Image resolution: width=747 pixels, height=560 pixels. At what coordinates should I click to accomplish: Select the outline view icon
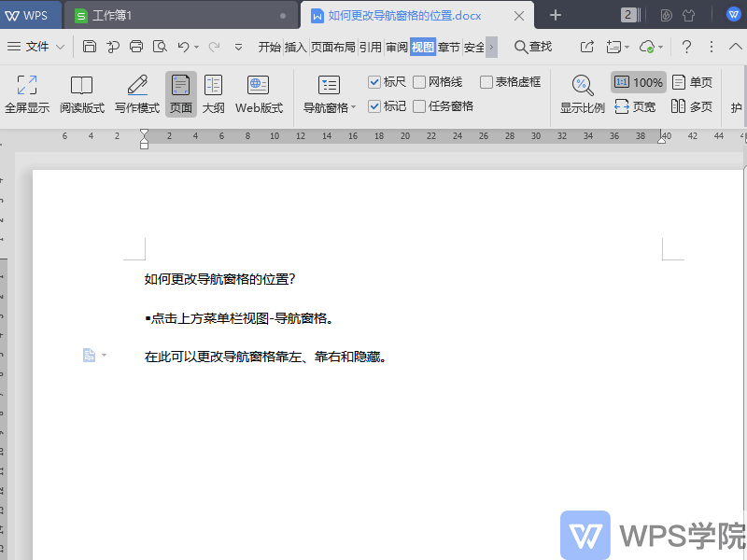pos(214,93)
